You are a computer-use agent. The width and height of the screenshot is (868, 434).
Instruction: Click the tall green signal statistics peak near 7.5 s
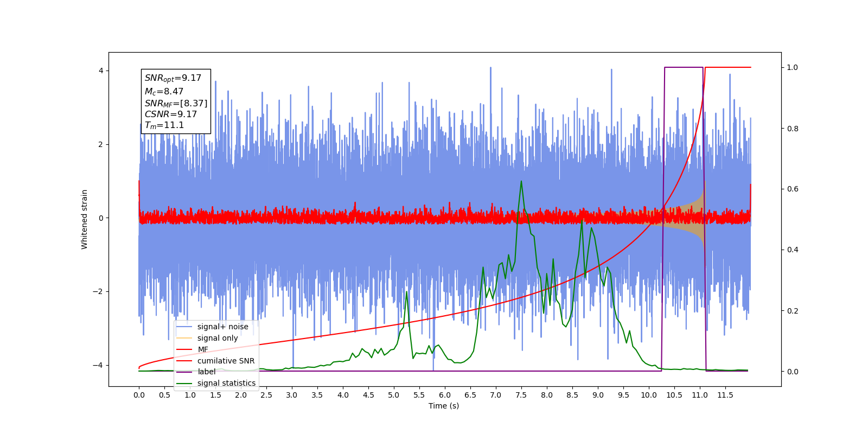(521, 182)
